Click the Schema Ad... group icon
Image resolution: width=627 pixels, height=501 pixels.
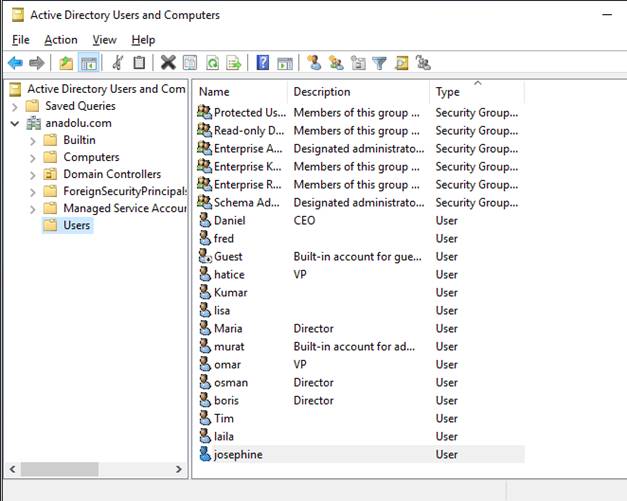click(x=204, y=202)
